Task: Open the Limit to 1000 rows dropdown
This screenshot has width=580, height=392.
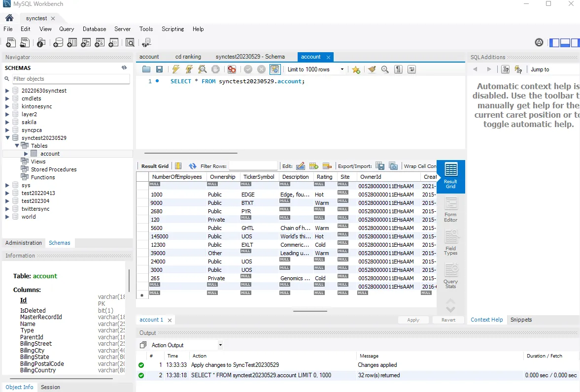Action: coord(342,69)
